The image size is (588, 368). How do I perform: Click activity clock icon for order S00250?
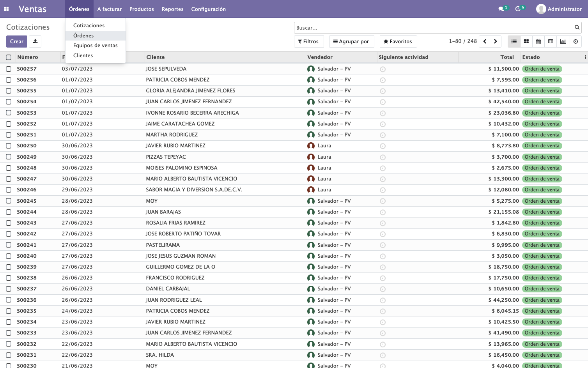(x=383, y=146)
